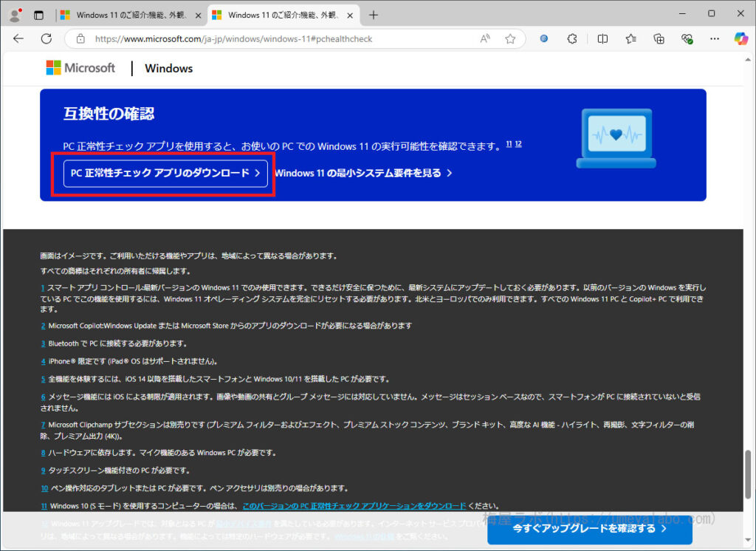Image resolution: width=756 pixels, height=551 pixels.
Task: Click 今すぐアップグレードを確認する button
Action: [x=590, y=529]
